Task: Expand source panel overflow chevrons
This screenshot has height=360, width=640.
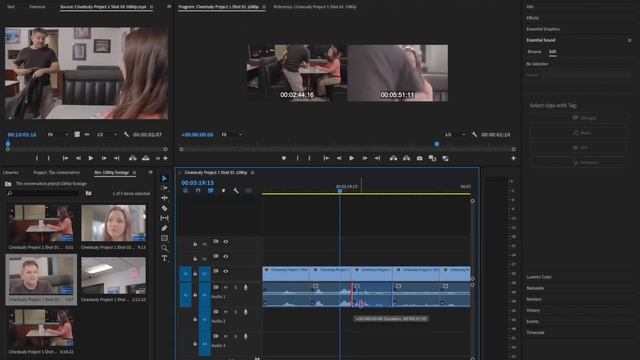Action: (x=169, y=7)
